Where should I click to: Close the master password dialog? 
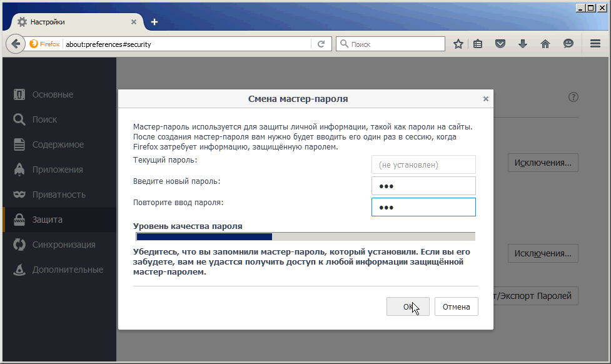pos(486,99)
